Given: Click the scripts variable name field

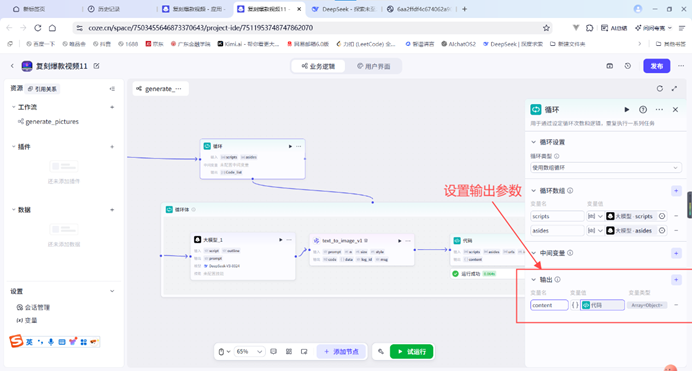Looking at the screenshot, I should (x=557, y=216).
